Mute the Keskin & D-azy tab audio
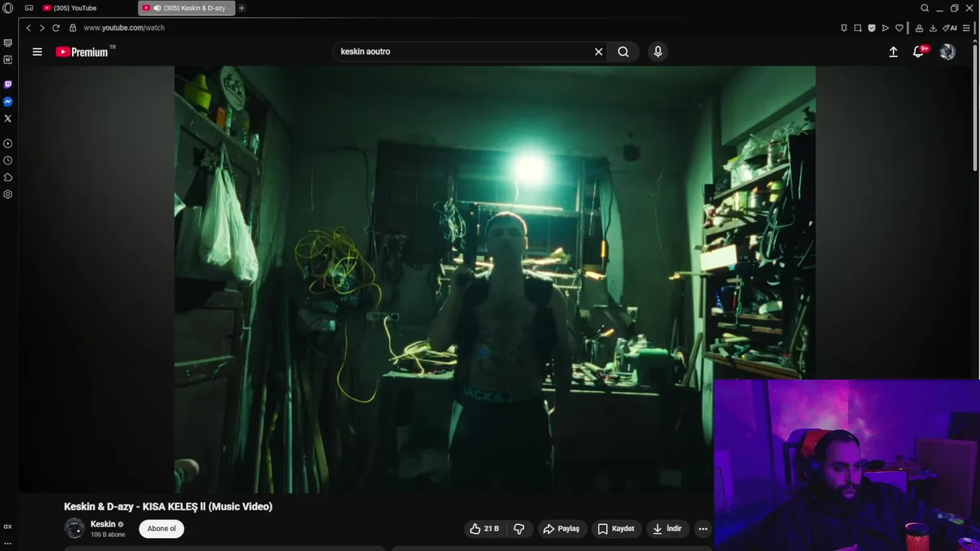 point(157,8)
